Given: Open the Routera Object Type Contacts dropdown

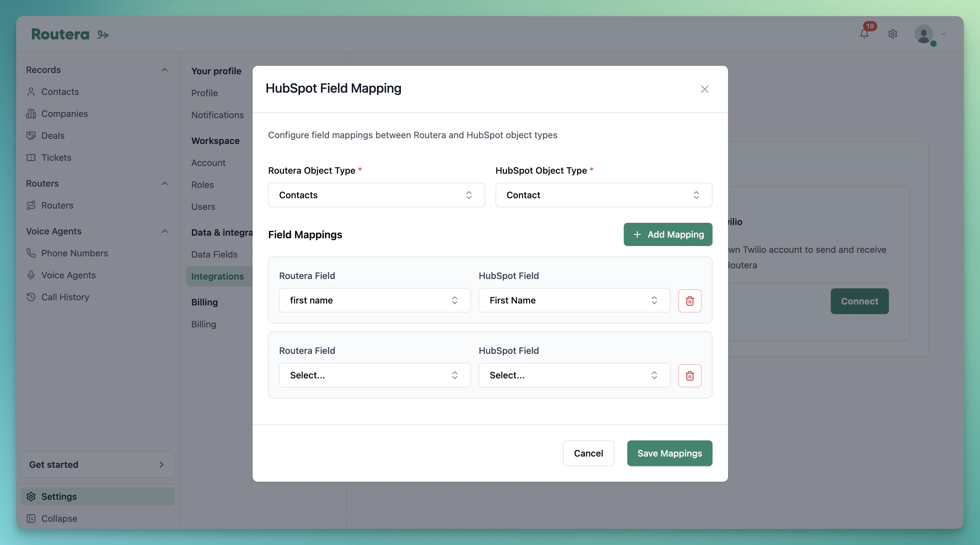Looking at the screenshot, I should coord(376,195).
